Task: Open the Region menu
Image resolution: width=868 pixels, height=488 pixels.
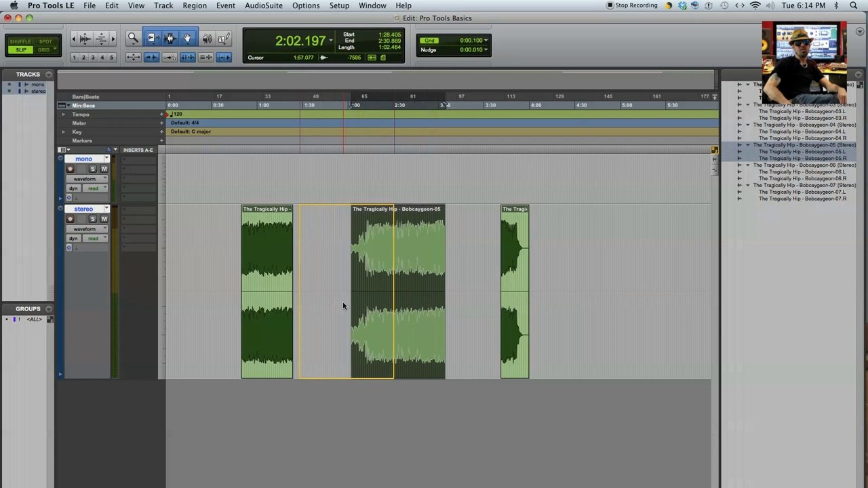Action: pyautogui.click(x=194, y=5)
